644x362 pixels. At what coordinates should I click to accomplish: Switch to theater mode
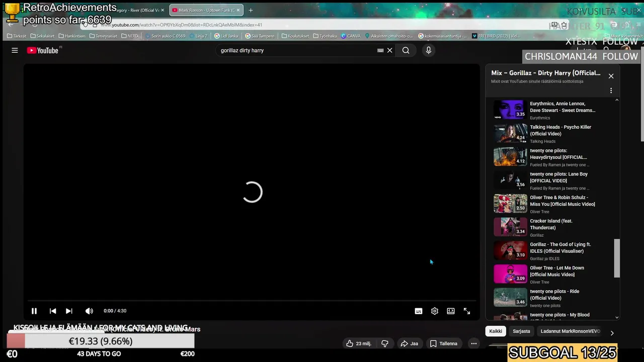tap(451, 311)
